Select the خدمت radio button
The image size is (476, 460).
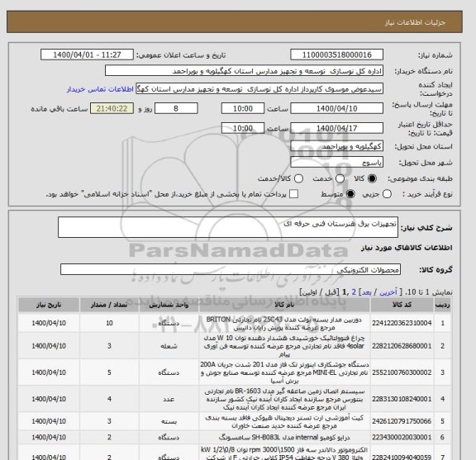point(340,178)
